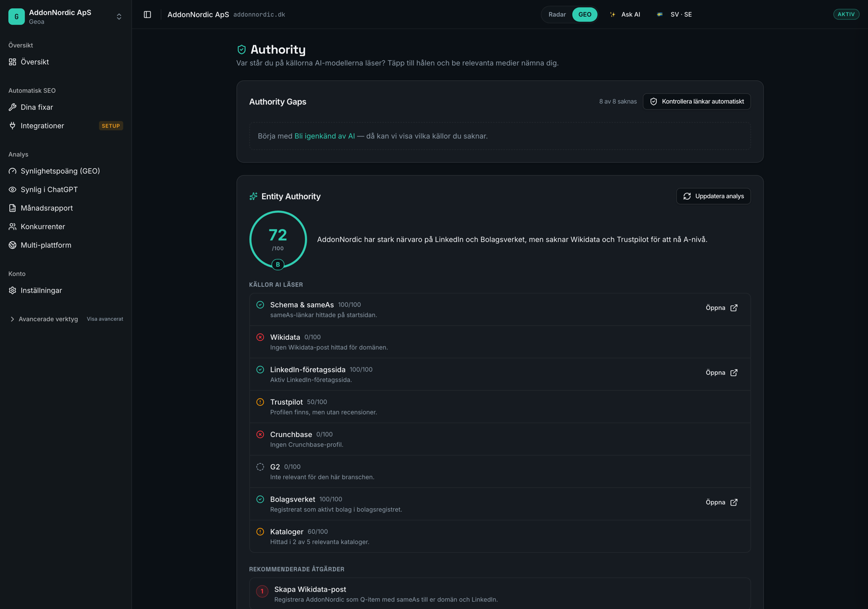Switch to GEO mode
Screen dimensions: 868x609
pyautogui.click(x=585, y=14)
